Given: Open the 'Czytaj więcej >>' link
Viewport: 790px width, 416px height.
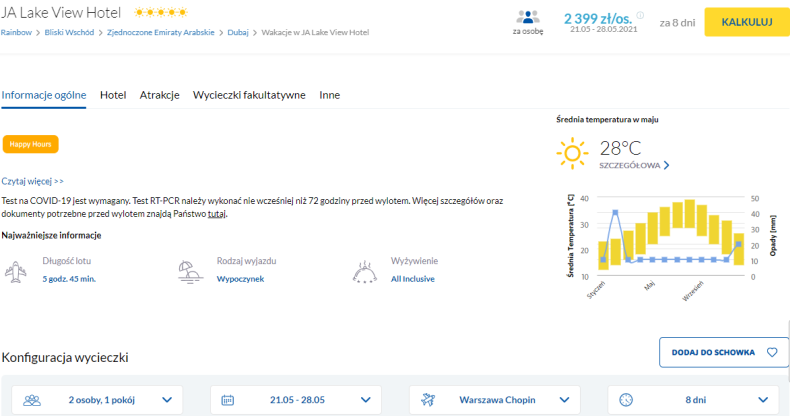Looking at the screenshot, I should pyautogui.click(x=32, y=181).
